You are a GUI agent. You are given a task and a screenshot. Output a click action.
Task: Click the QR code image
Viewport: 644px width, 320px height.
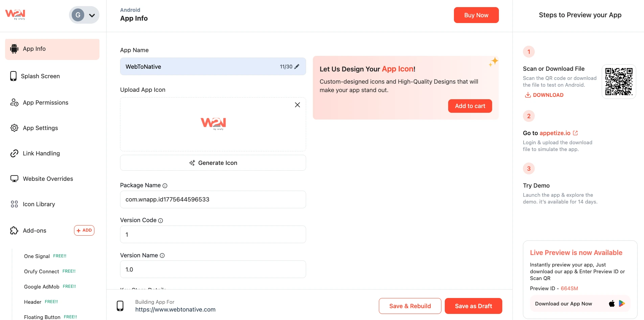[619, 82]
